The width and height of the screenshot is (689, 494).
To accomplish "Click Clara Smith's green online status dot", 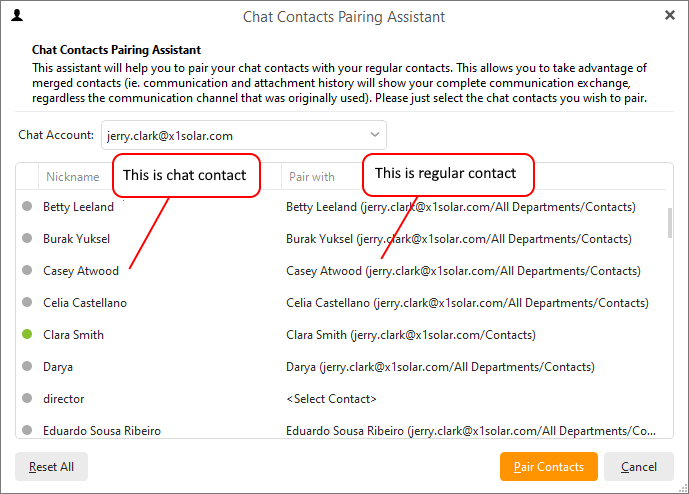I will 27,334.
